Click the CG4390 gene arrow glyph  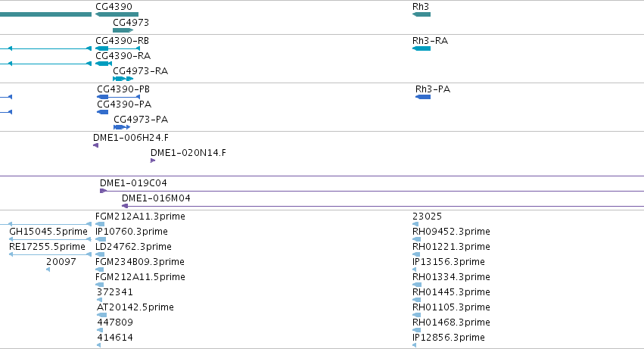click(117, 14)
